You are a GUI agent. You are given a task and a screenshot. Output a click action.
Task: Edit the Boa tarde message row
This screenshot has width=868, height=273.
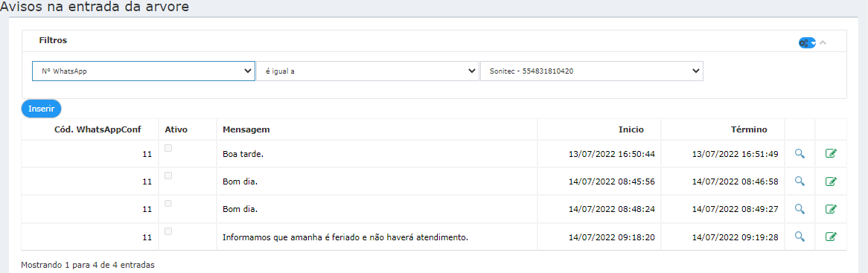click(x=830, y=153)
